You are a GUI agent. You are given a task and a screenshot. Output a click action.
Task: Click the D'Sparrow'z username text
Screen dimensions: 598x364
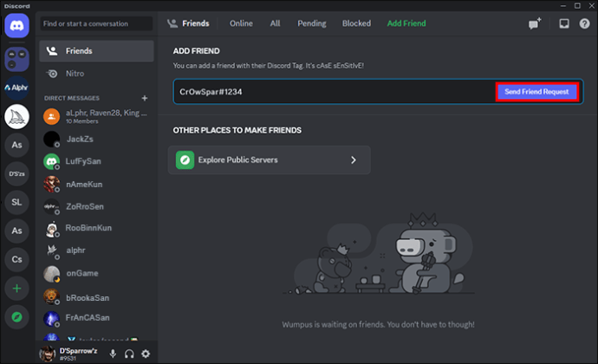[79, 351]
